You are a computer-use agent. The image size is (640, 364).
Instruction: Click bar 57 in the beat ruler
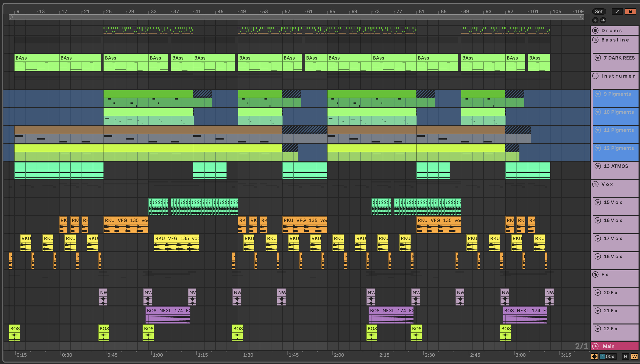[x=287, y=11]
